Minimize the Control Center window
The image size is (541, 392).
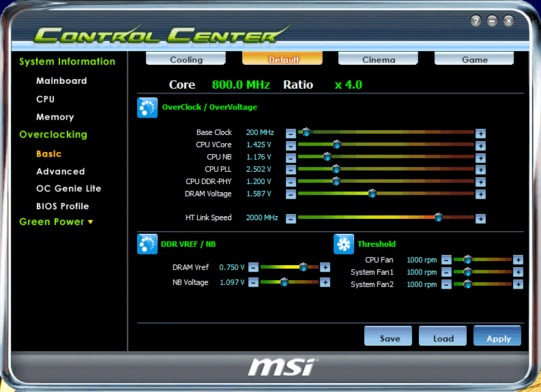[x=493, y=21]
